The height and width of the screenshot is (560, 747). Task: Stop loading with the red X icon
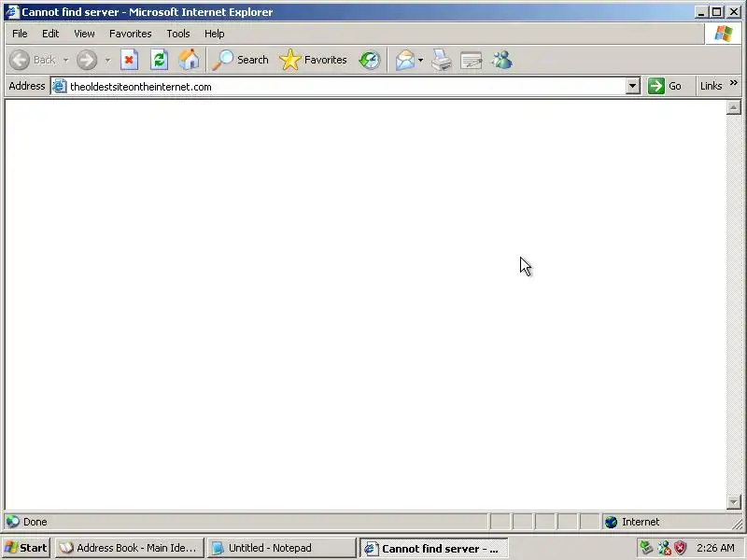(x=129, y=60)
